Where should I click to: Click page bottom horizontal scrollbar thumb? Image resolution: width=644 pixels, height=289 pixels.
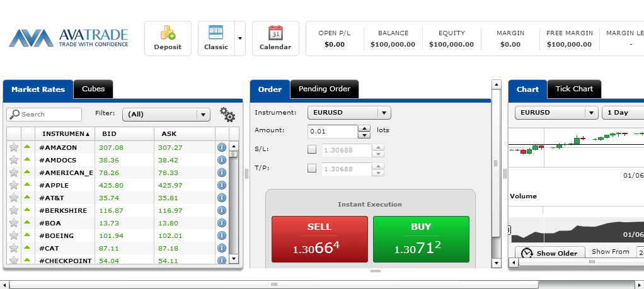tap(274, 285)
